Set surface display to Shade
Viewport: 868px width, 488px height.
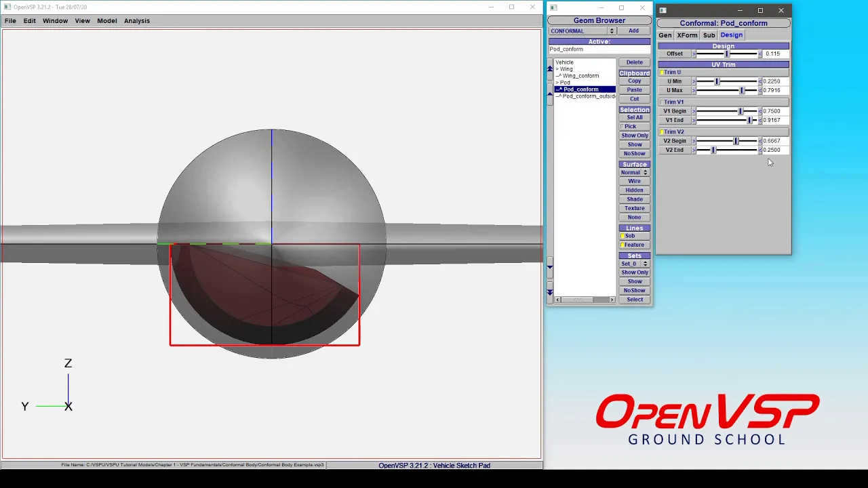pyautogui.click(x=635, y=200)
